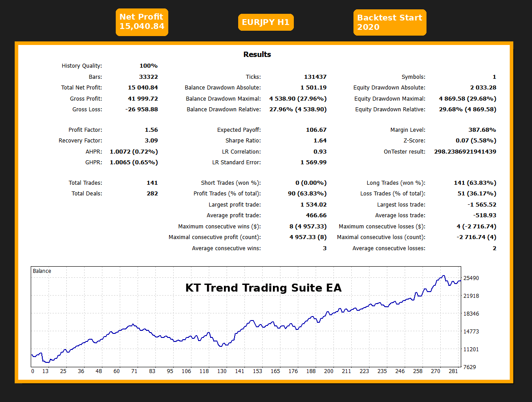Select the Total Deals value 282

tap(152, 193)
